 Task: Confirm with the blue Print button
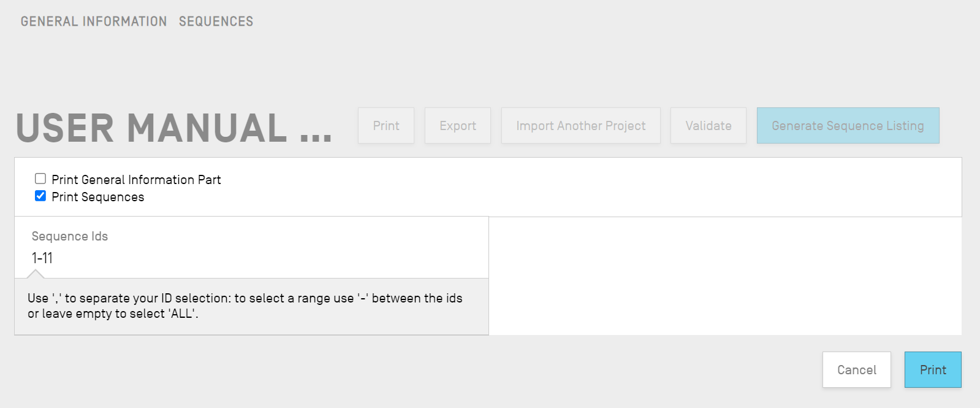(x=932, y=370)
